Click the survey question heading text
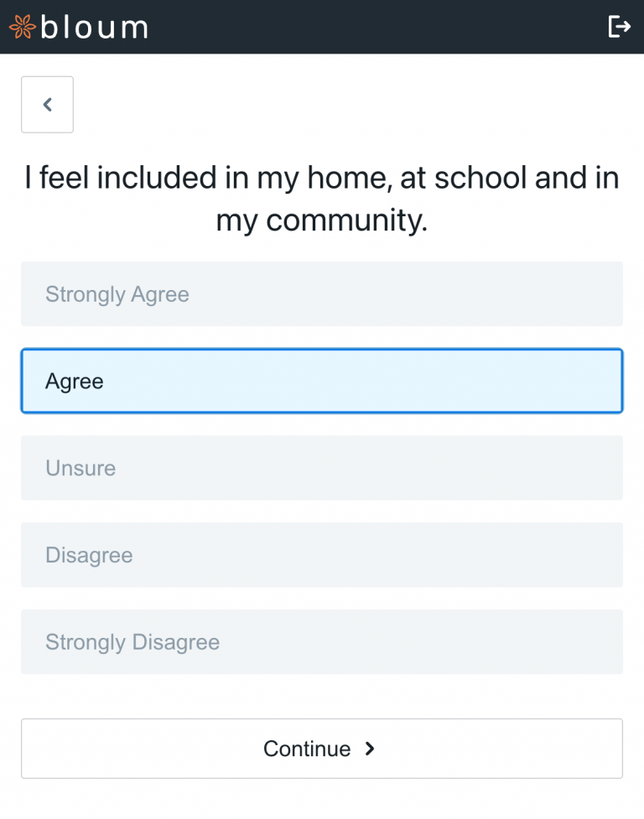 [322, 179]
